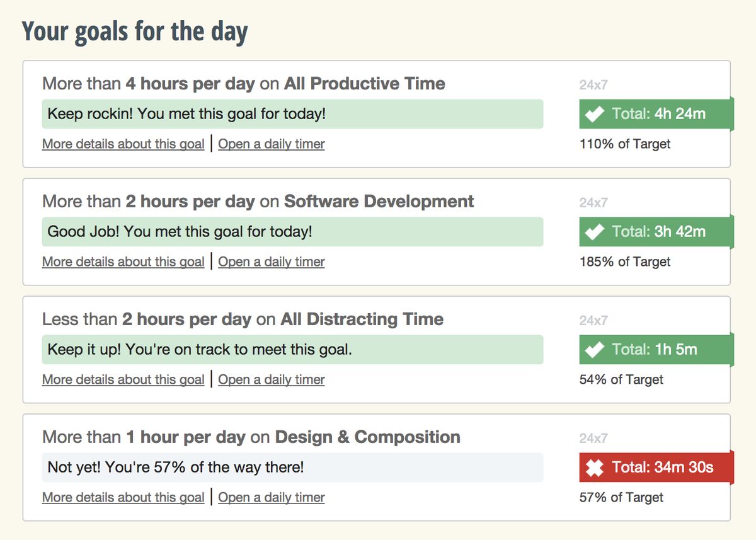View more details about Design & Composition goal

click(x=123, y=498)
